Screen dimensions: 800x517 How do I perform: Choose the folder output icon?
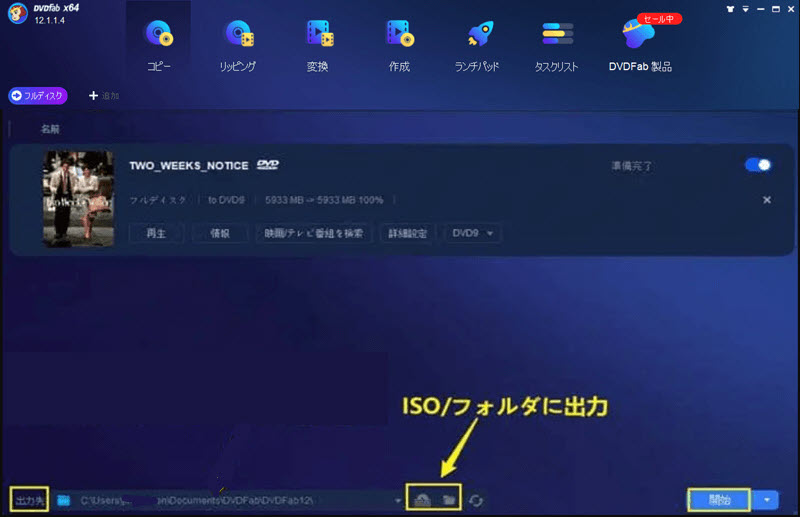449,498
